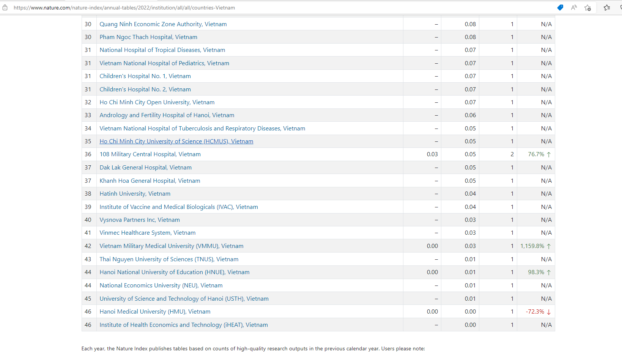The width and height of the screenshot is (622, 364).
Task: Add this page to favorites star icon
Action: (587, 8)
